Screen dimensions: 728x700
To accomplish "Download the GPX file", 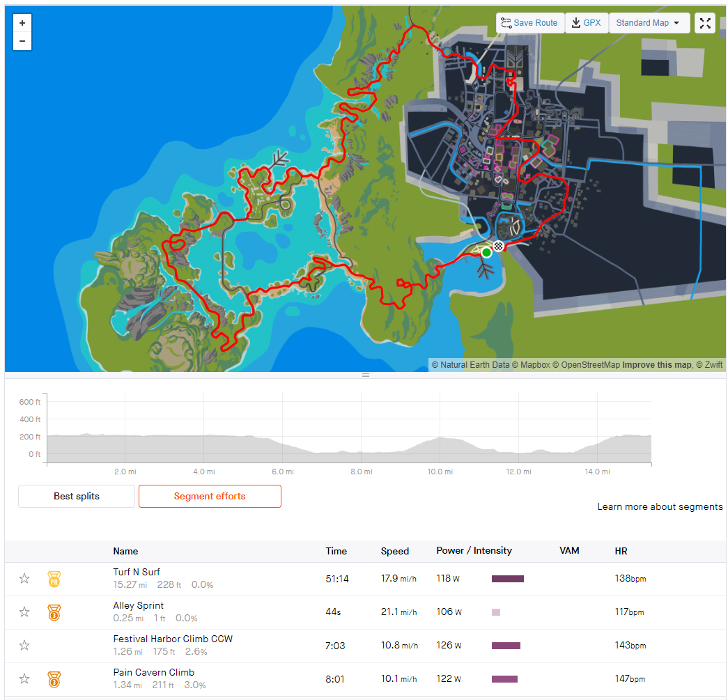I will (x=587, y=23).
